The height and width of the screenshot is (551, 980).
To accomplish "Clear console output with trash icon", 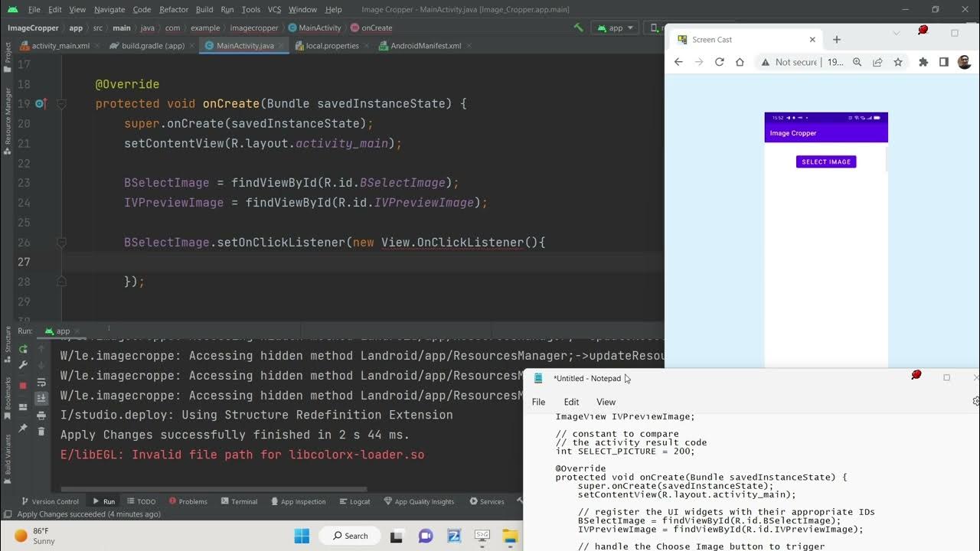I will pyautogui.click(x=41, y=432).
